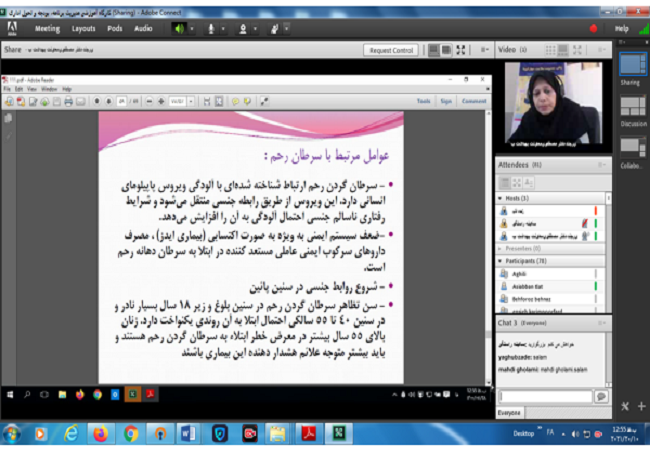Mute the speaker icon in the toolbar

tap(179, 28)
